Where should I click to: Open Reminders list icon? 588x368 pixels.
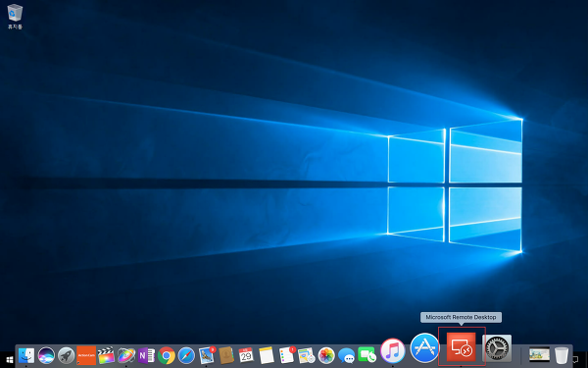(x=287, y=355)
